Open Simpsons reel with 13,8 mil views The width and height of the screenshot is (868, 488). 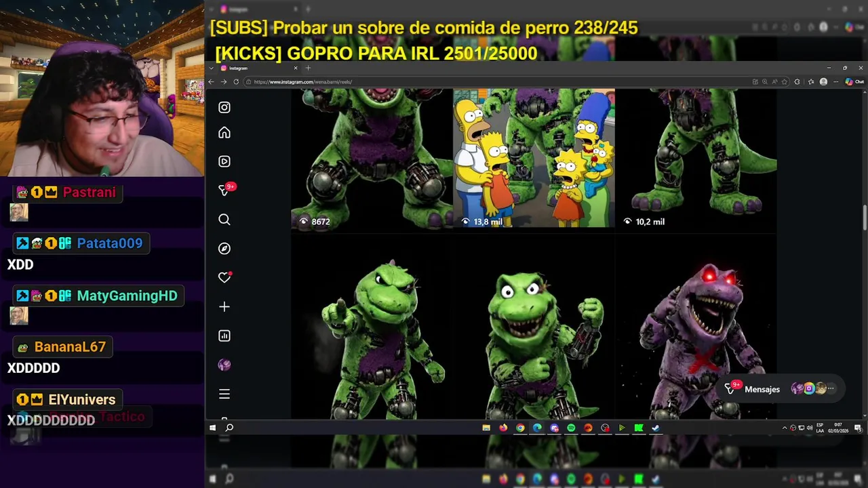tap(534, 158)
